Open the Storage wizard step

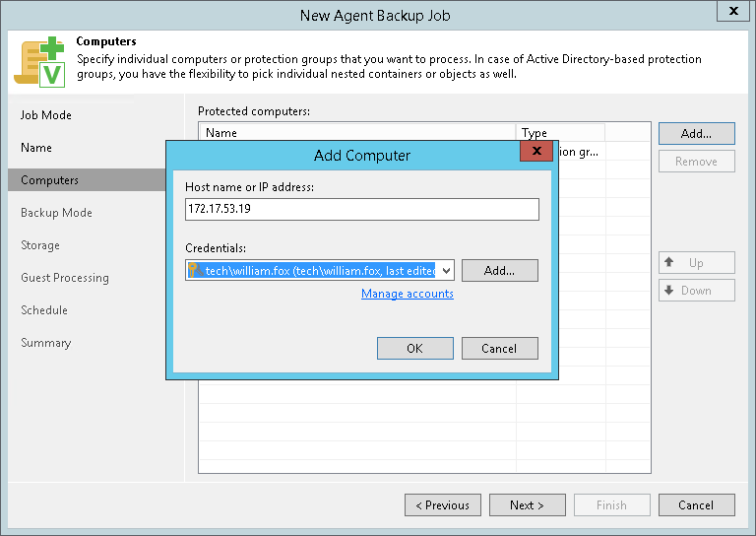point(40,245)
